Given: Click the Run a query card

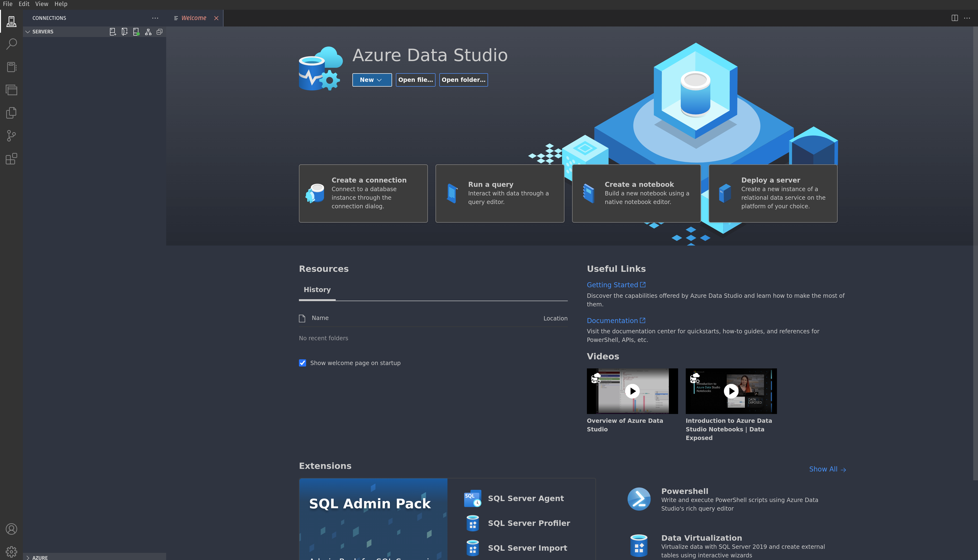Looking at the screenshot, I should (x=500, y=194).
